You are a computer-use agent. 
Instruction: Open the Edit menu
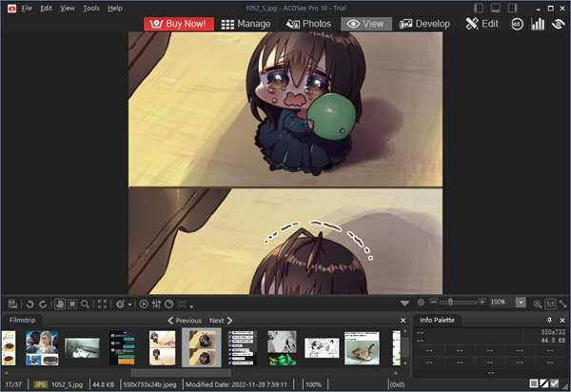pos(47,8)
